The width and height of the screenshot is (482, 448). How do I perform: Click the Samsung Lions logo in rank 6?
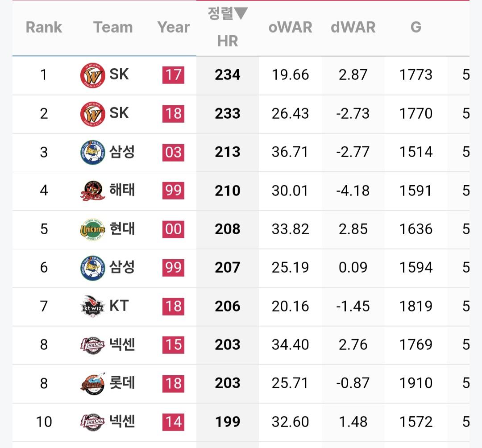[x=92, y=268]
